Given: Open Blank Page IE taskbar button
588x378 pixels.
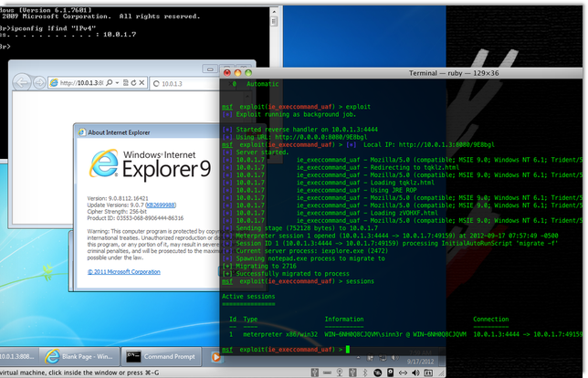Looking at the screenshot, I should [x=79, y=357].
